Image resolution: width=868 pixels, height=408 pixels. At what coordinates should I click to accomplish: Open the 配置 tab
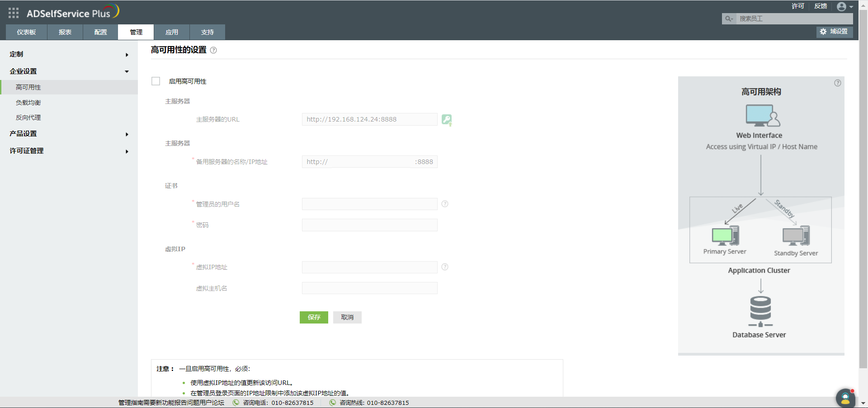100,32
